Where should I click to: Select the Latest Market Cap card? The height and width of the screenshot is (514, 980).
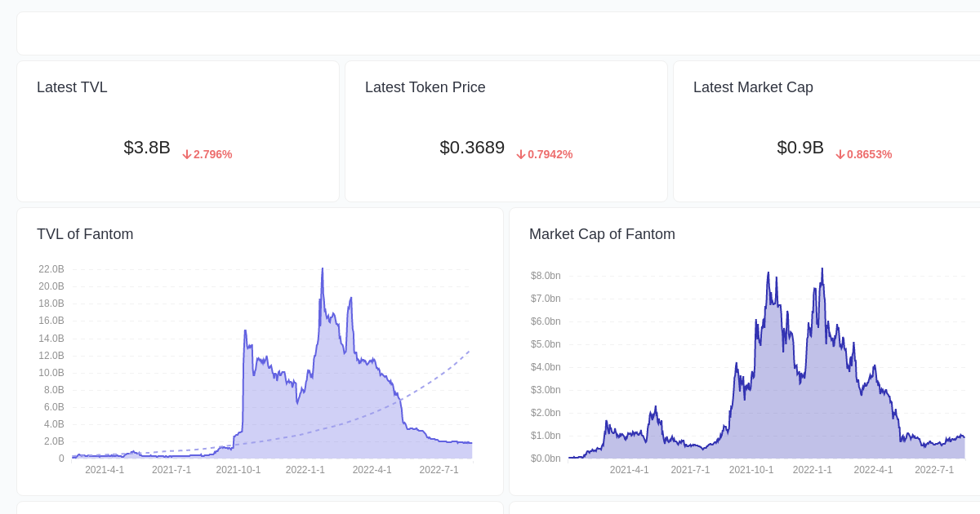(x=825, y=131)
